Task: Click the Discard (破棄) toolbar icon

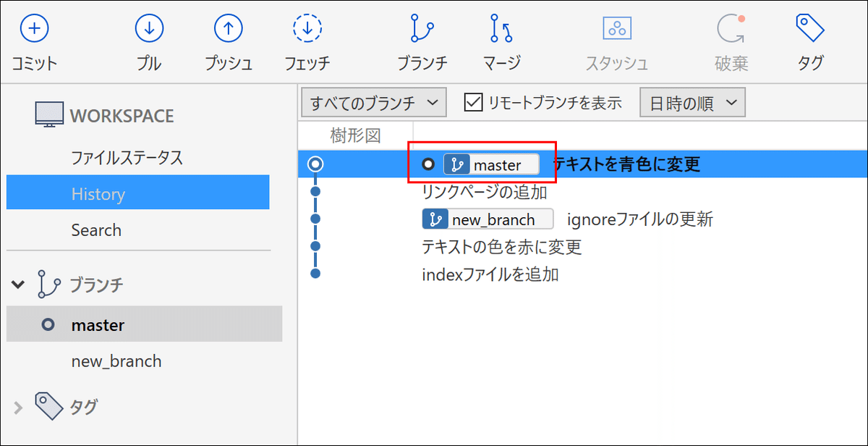Action: point(731,29)
